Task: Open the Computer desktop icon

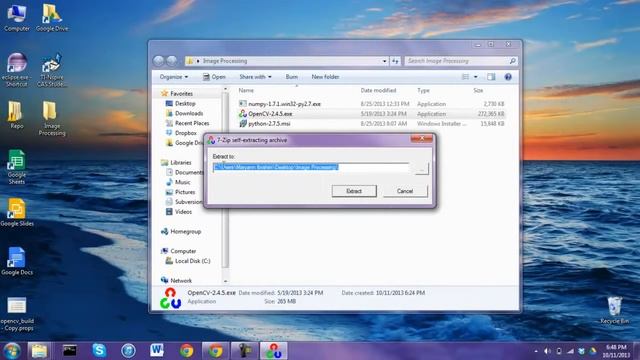Action: click(17, 18)
